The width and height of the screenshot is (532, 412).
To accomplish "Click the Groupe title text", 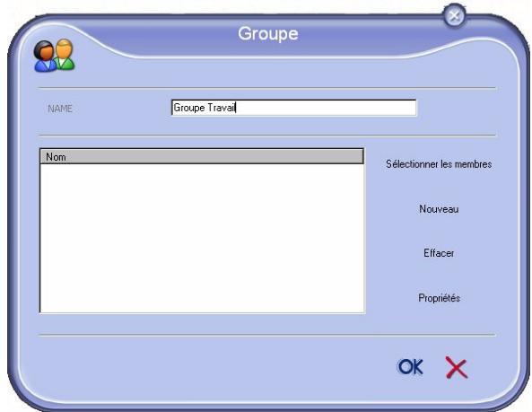I will tap(268, 34).
